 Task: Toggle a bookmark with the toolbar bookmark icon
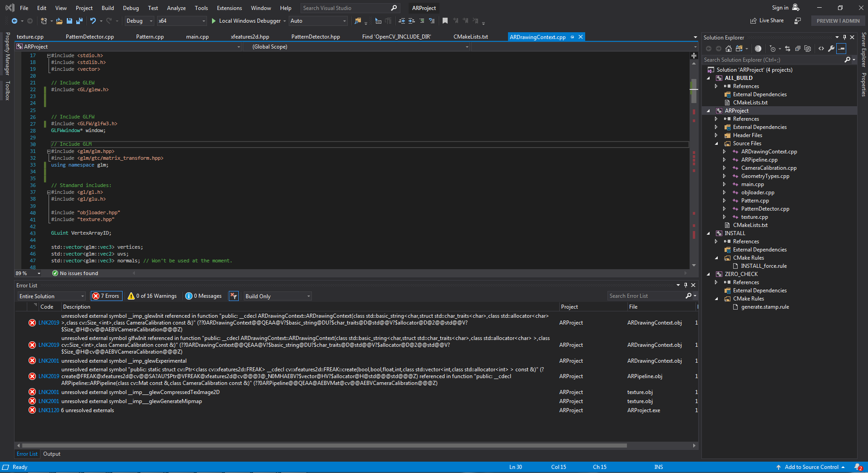(x=445, y=21)
